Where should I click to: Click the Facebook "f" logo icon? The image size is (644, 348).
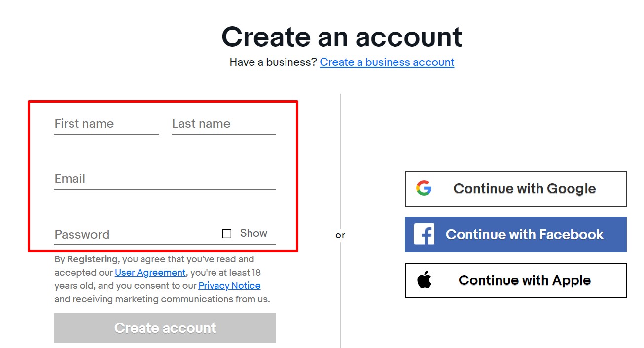click(423, 234)
